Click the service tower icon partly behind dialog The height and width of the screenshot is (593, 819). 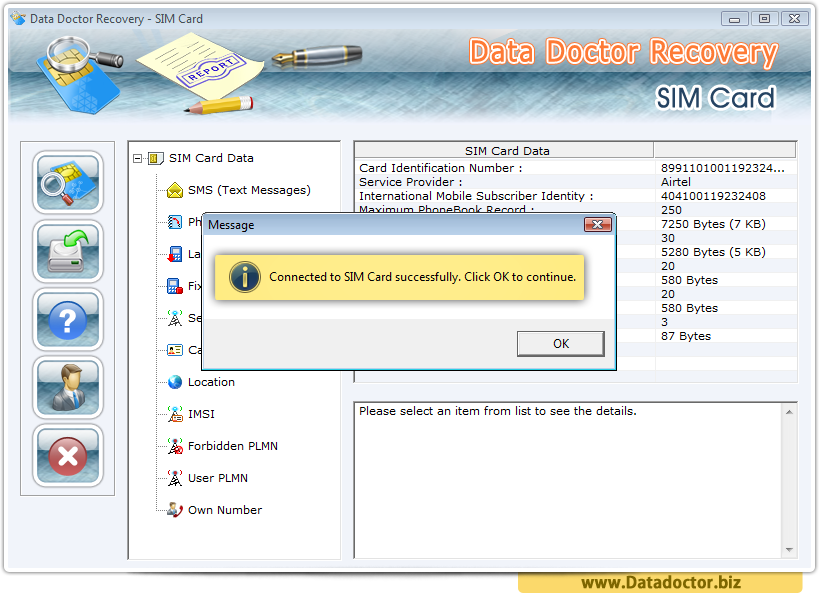(174, 318)
